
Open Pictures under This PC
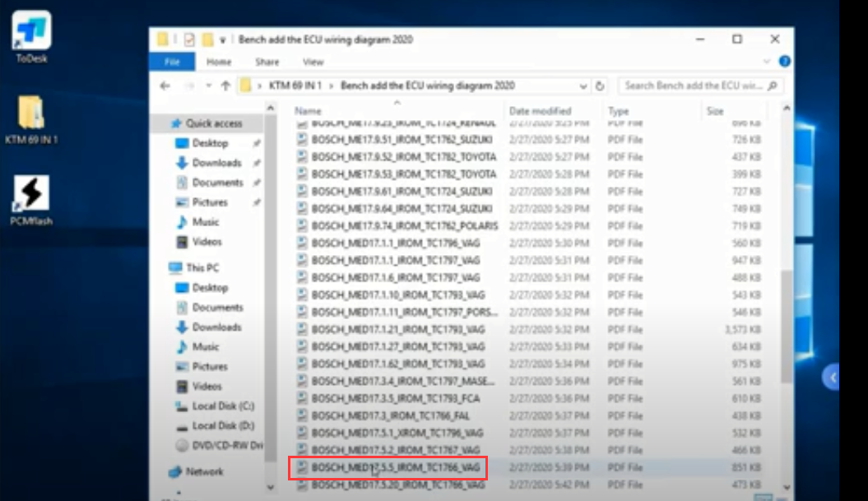coord(209,367)
